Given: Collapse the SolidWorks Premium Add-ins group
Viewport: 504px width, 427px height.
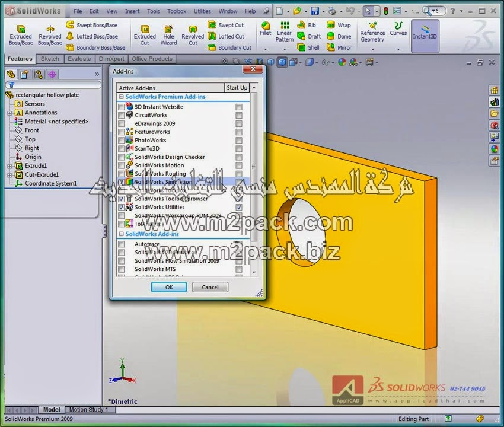Looking at the screenshot, I should (x=121, y=97).
